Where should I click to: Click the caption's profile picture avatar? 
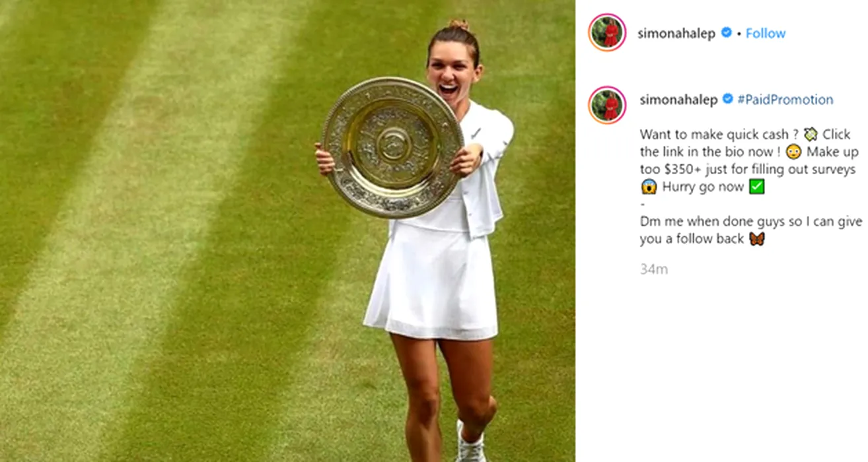click(606, 105)
